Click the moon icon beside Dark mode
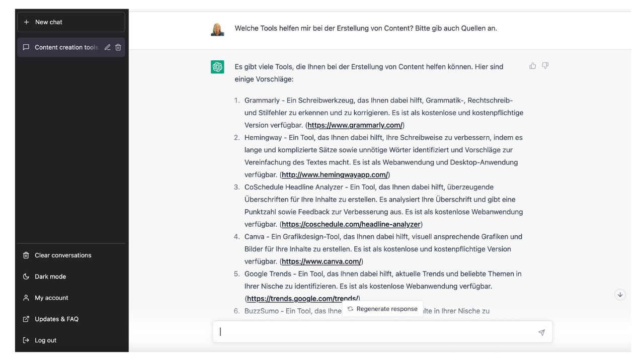Viewport: 644px width, 362px height. click(25, 277)
